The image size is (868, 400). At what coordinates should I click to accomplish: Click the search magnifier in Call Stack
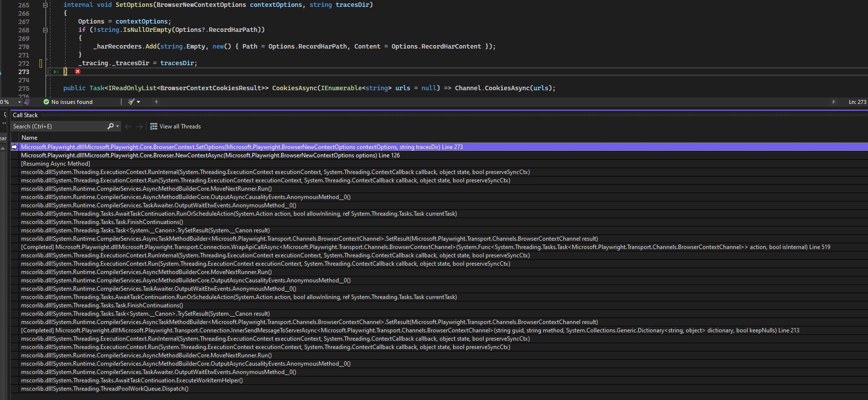(111, 126)
